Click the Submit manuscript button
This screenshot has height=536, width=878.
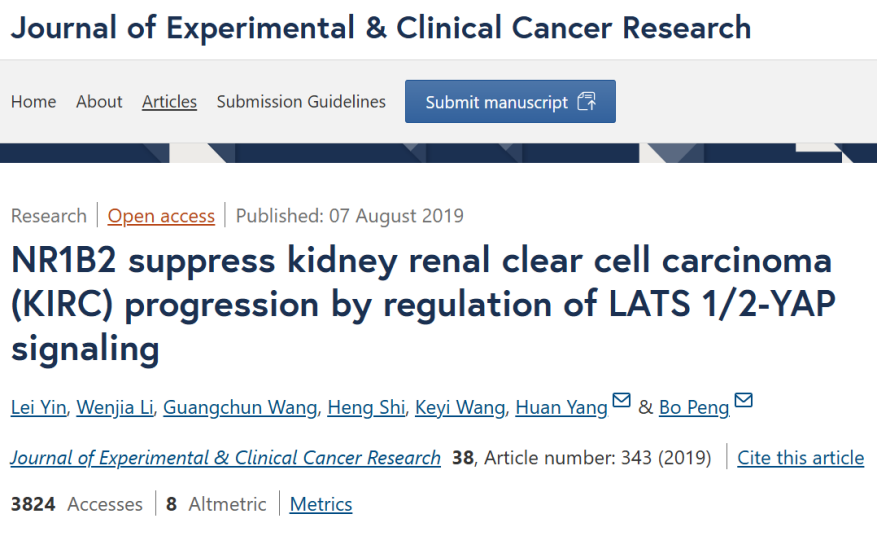click(510, 101)
